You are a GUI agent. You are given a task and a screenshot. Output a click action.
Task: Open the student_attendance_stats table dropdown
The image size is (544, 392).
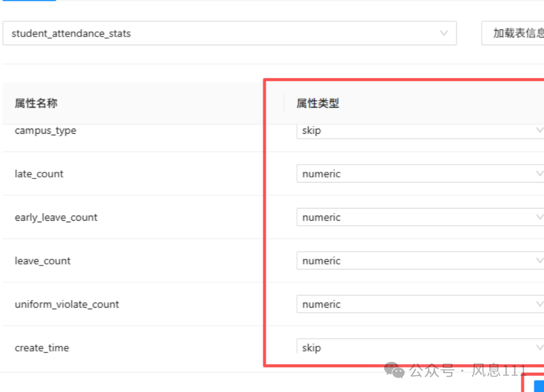(230, 33)
